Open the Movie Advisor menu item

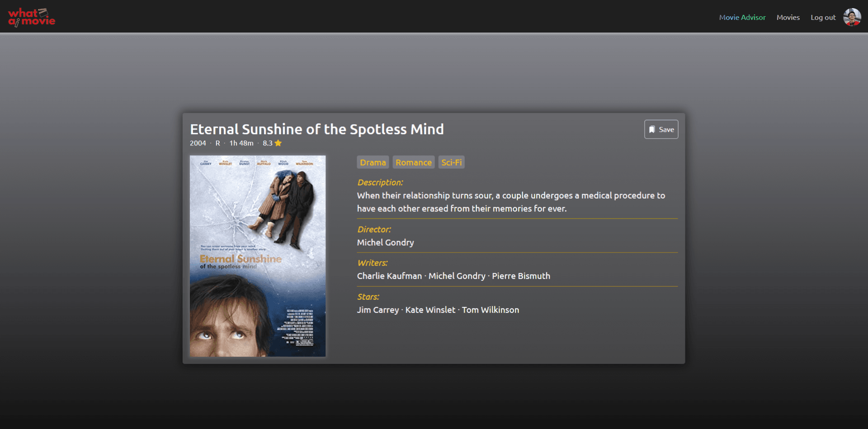coord(742,17)
